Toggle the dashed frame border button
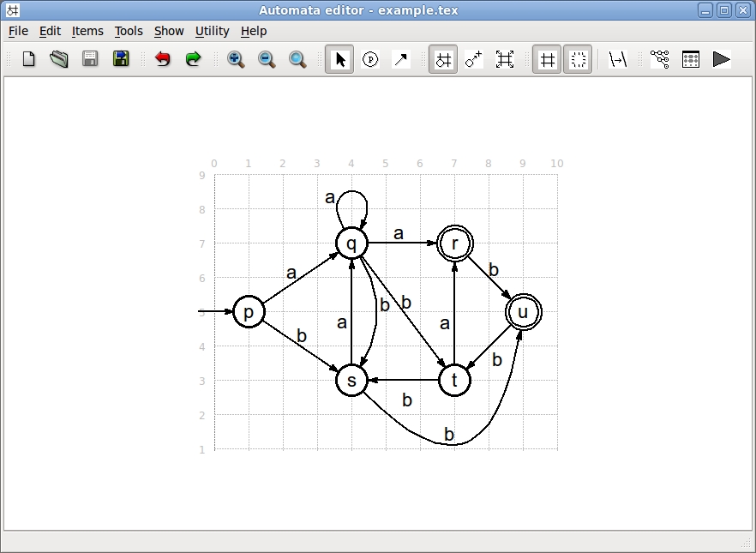 [578, 59]
